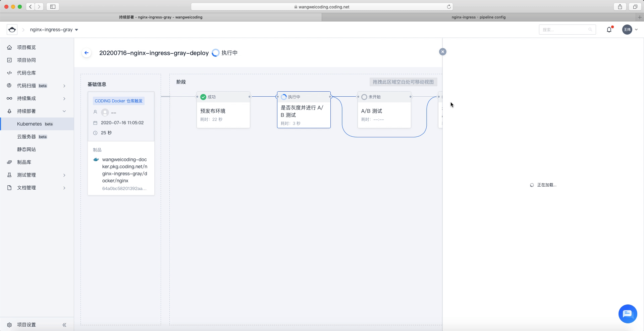Viewport: 644px width, 331px height.
Task: Close the loading side panel
Action: coord(443,52)
